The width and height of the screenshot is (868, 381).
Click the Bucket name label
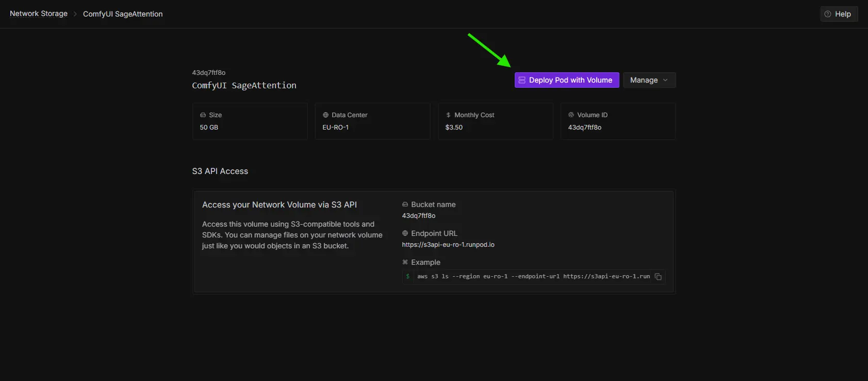433,204
